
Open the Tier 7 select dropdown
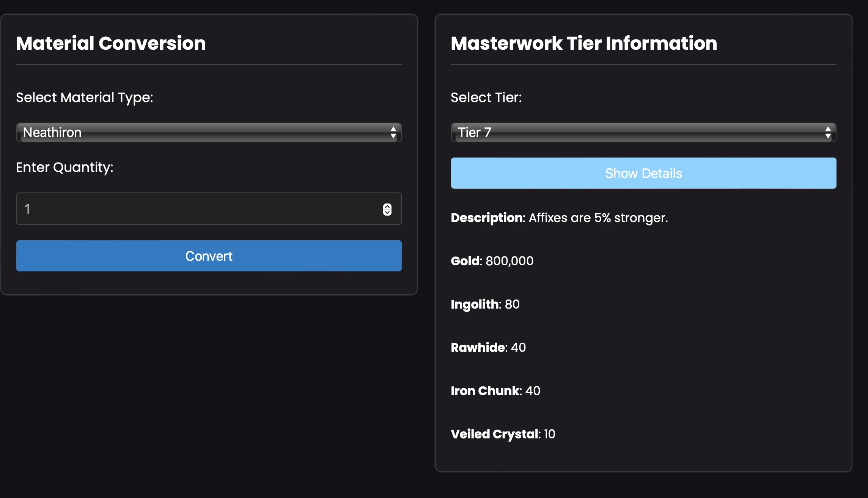[643, 132]
